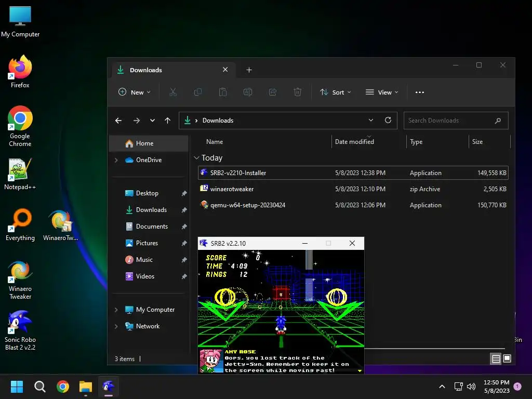
Task: Expand the Network tree node
Action: coord(116,326)
